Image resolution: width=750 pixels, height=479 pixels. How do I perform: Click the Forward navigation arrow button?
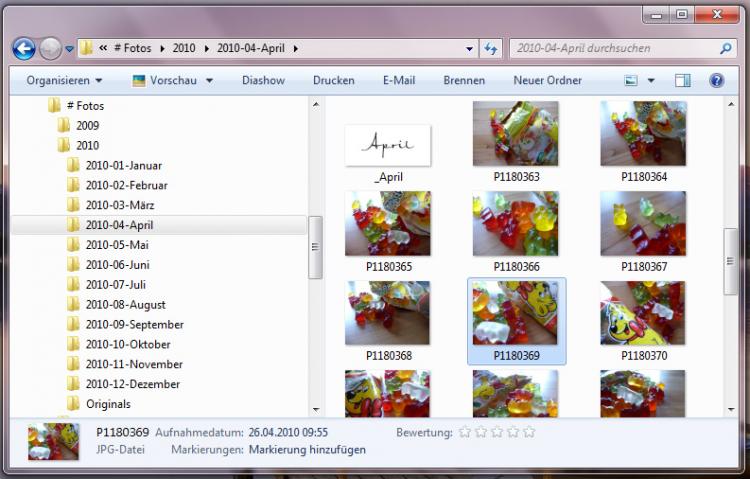pyautogui.click(x=50, y=48)
